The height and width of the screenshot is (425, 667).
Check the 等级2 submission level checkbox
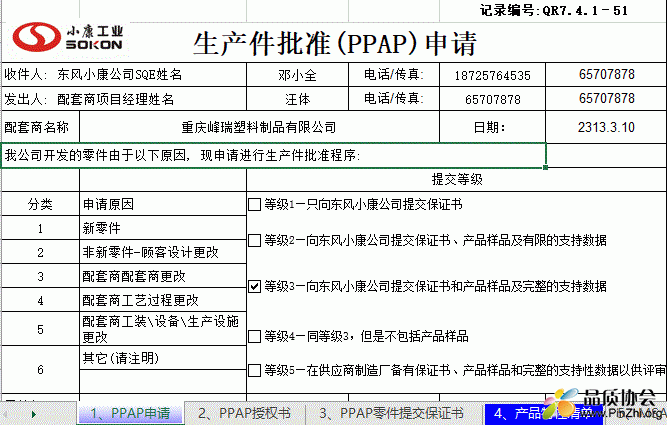[254, 240]
